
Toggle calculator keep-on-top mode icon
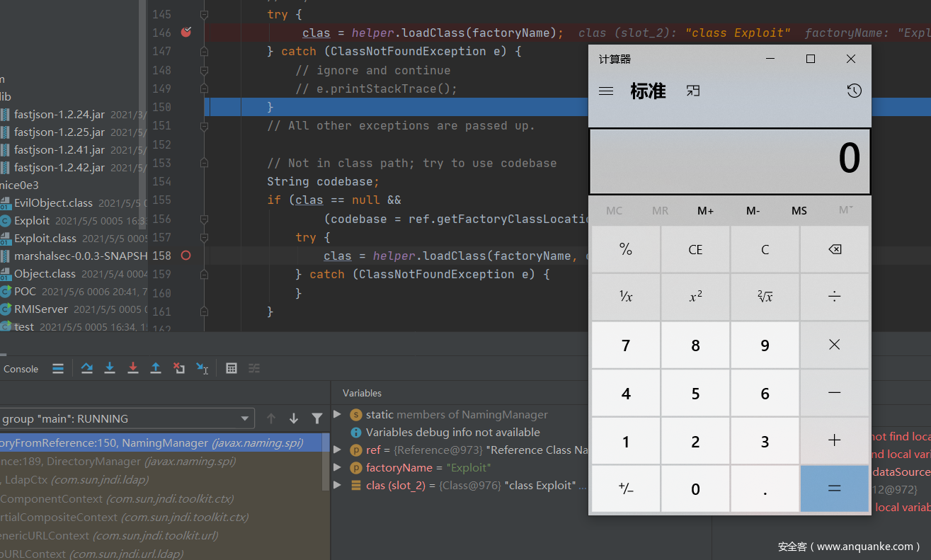tap(693, 91)
